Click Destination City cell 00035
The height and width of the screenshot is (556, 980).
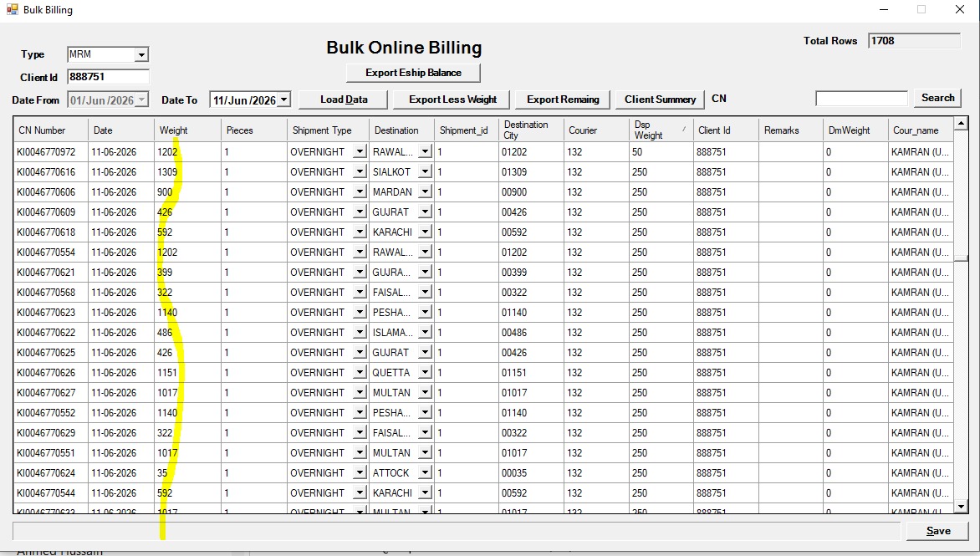[531, 473]
